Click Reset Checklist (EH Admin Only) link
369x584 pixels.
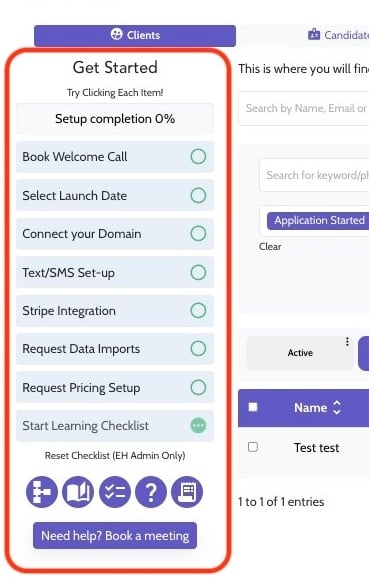pos(115,456)
